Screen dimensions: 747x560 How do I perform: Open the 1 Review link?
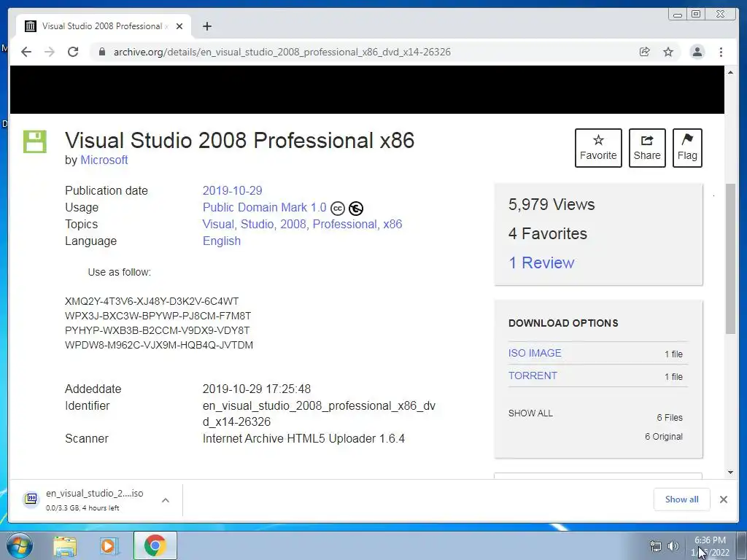pos(542,262)
